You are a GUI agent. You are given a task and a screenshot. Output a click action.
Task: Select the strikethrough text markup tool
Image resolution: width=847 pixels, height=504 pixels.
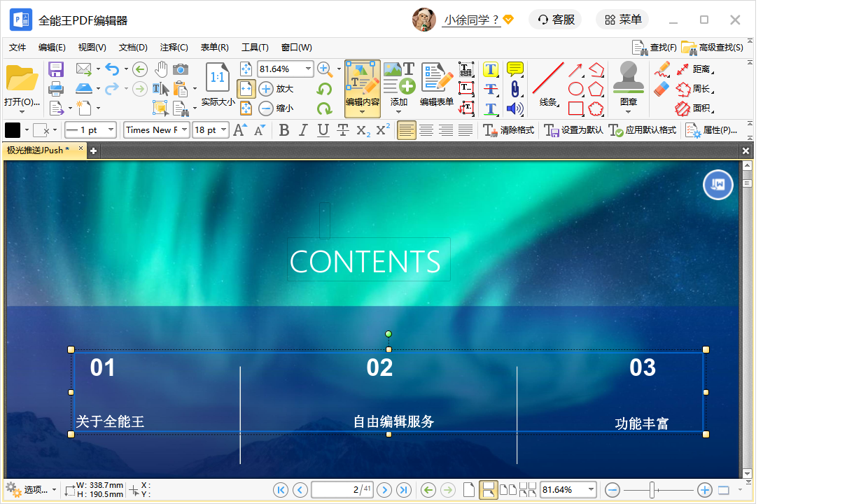[x=491, y=89]
